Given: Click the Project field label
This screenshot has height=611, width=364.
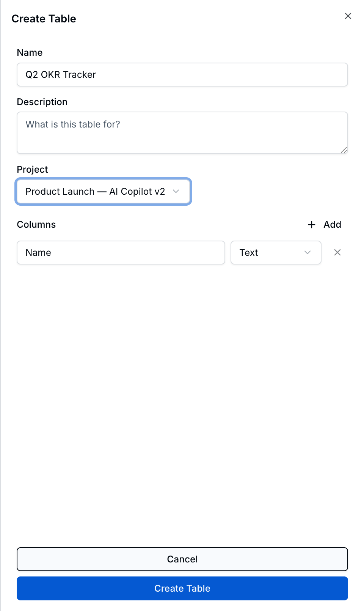Looking at the screenshot, I should tap(32, 170).
